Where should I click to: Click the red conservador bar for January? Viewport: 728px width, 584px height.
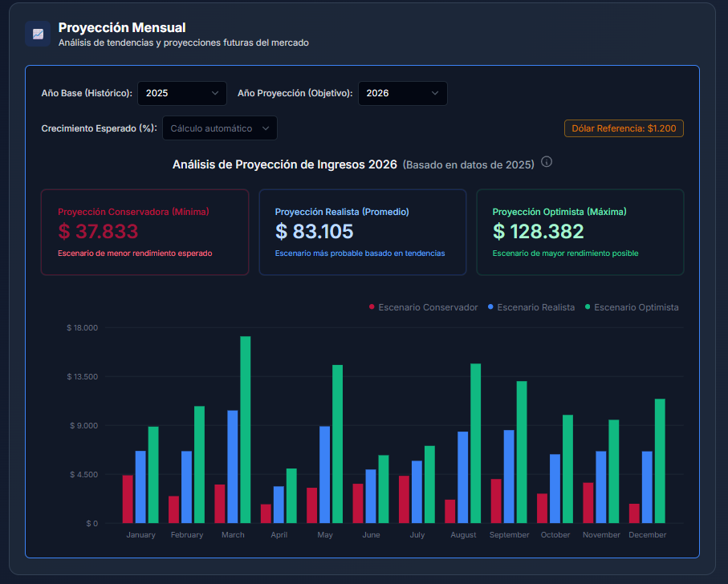[128, 499]
